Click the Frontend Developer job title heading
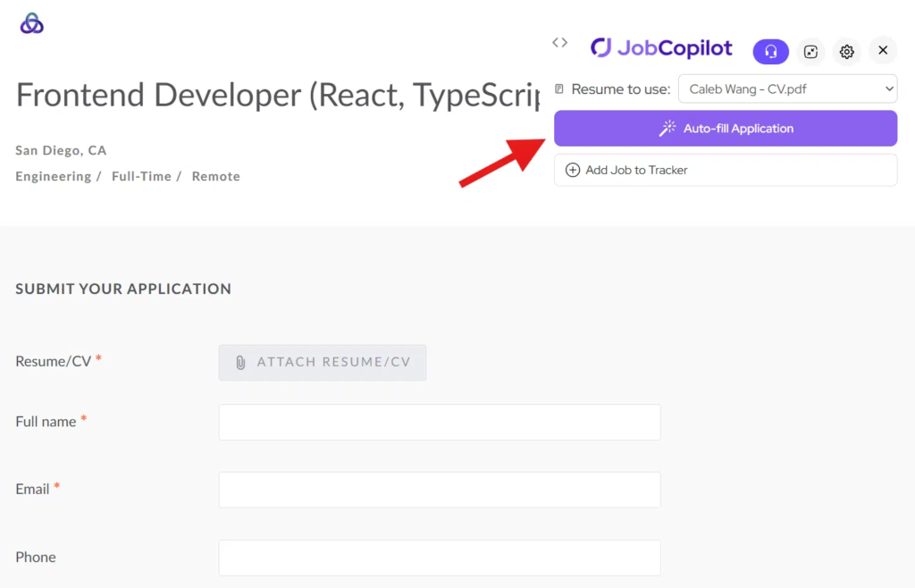This screenshot has width=915, height=588. pyautogui.click(x=277, y=95)
